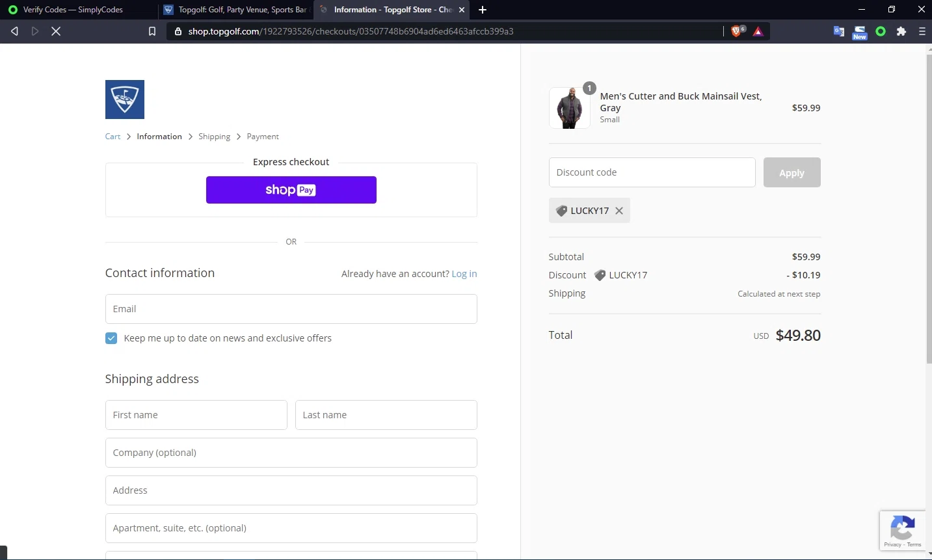Focus the Address field
Screen dimensions: 932x560
[291, 490]
